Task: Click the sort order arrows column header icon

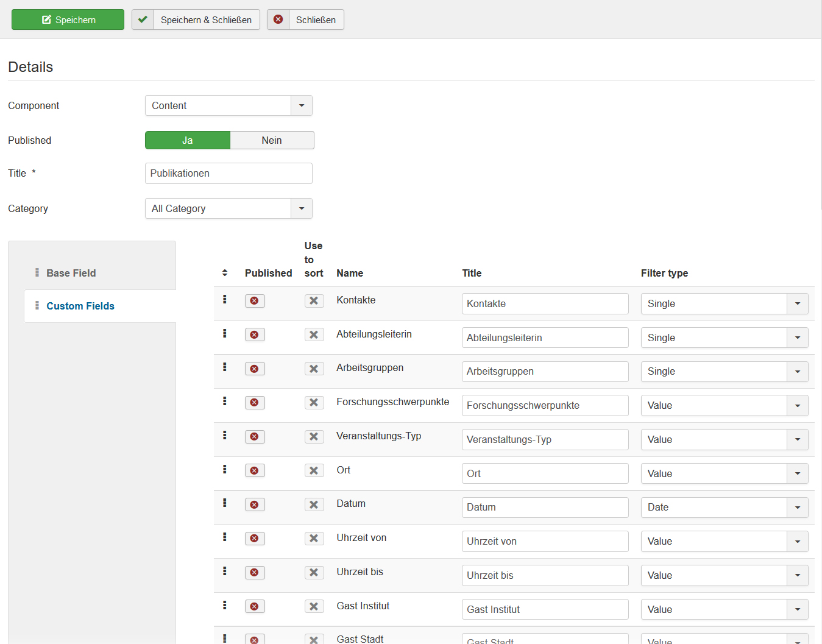Action: coord(224,273)
